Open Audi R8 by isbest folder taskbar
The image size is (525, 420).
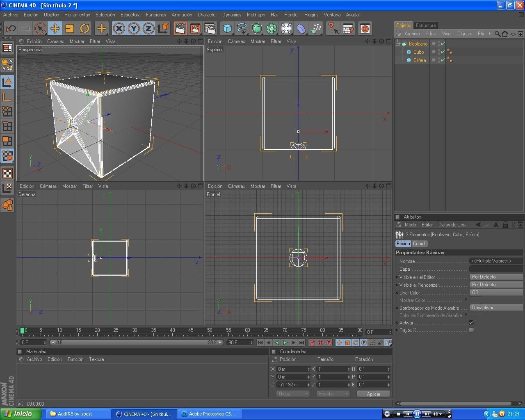click(x=78, y=414)
